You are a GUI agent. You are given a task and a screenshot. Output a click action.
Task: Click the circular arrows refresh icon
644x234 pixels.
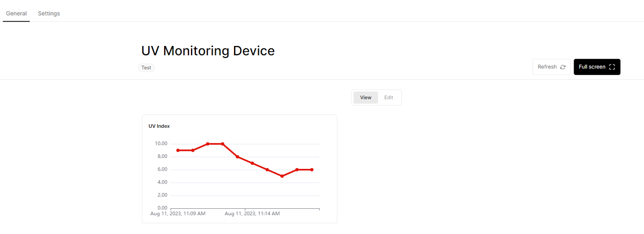(x=563, y=67)
